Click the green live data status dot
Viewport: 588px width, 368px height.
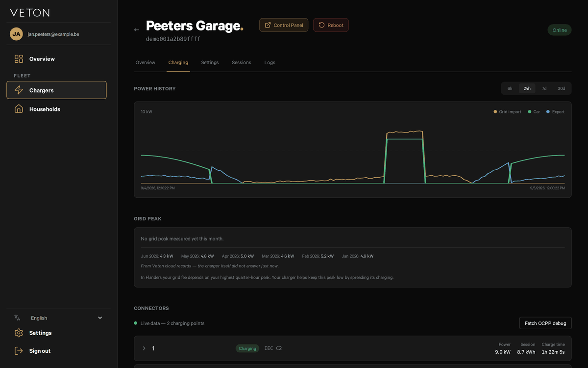(136, 323)
